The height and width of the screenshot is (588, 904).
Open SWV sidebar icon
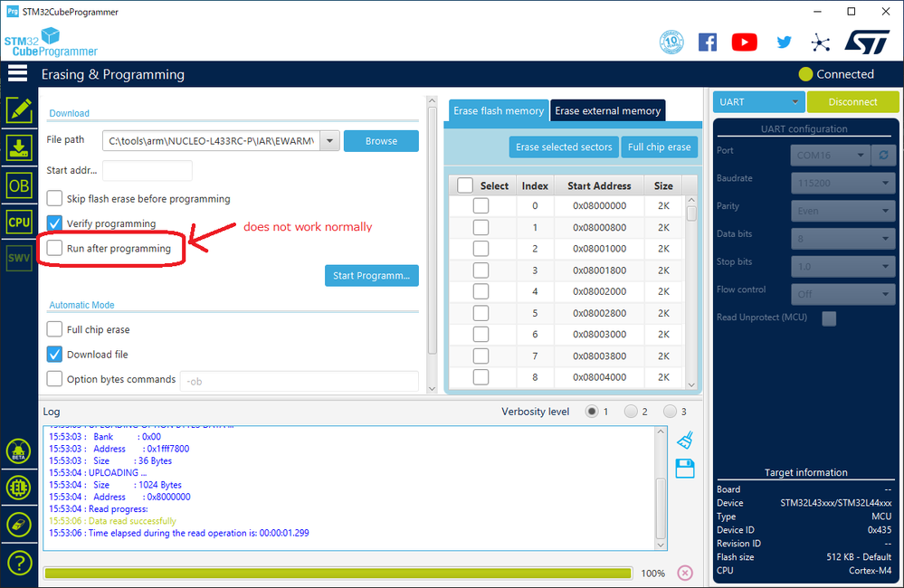click(19, 258)
